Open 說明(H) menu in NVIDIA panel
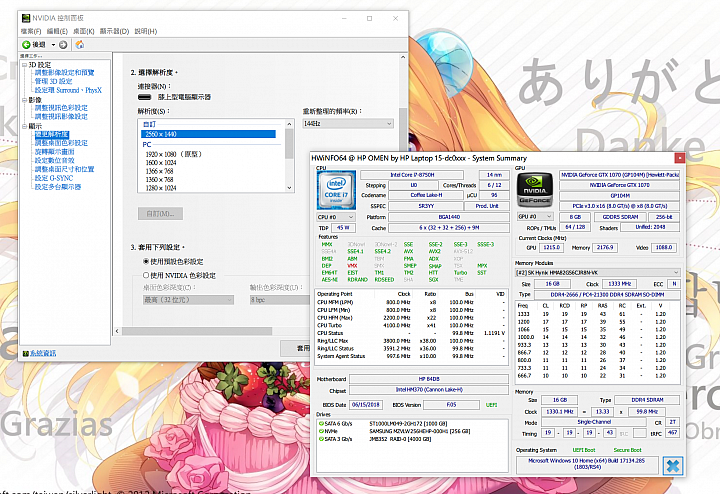720x494 pixels. click(146, 31)
